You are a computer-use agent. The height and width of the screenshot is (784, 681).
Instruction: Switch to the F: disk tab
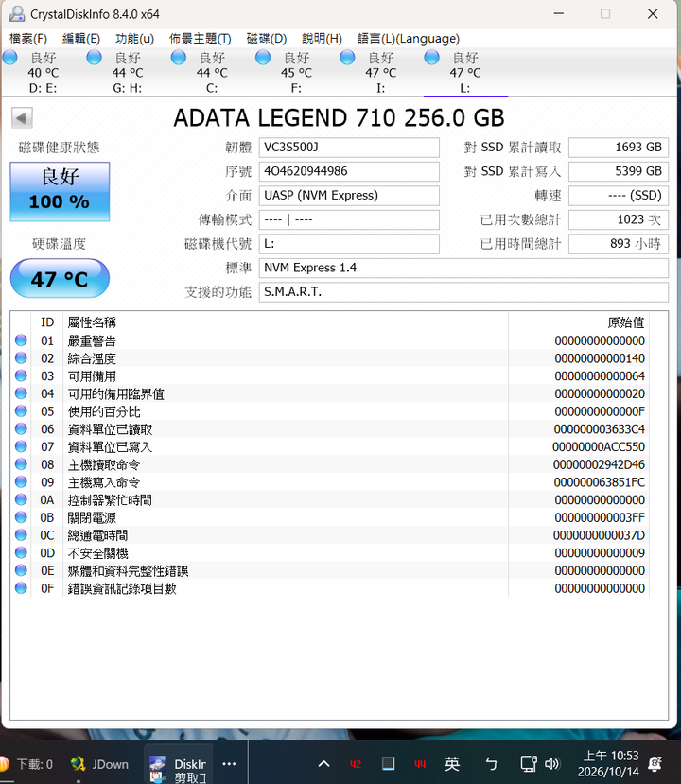[x=296, y=73]
